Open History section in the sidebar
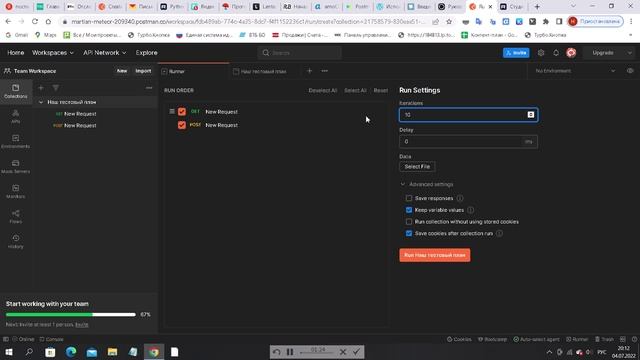 click(16, 242)
